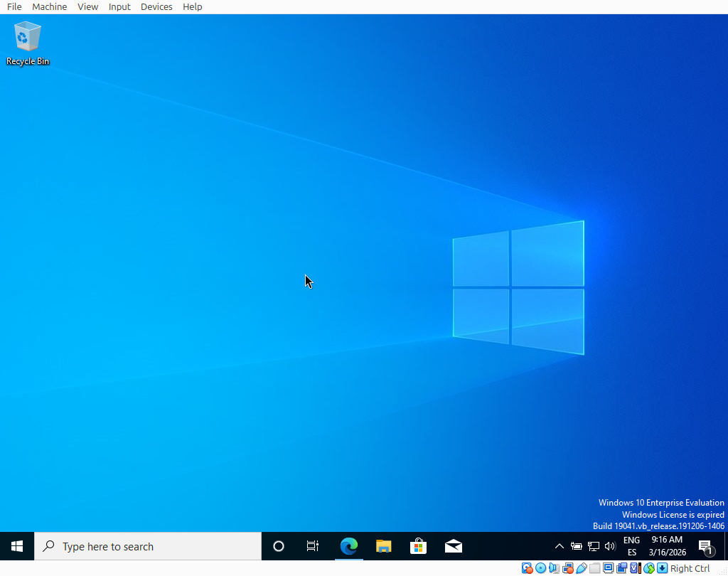Open Task View on the taskbar

click(313, 546)
